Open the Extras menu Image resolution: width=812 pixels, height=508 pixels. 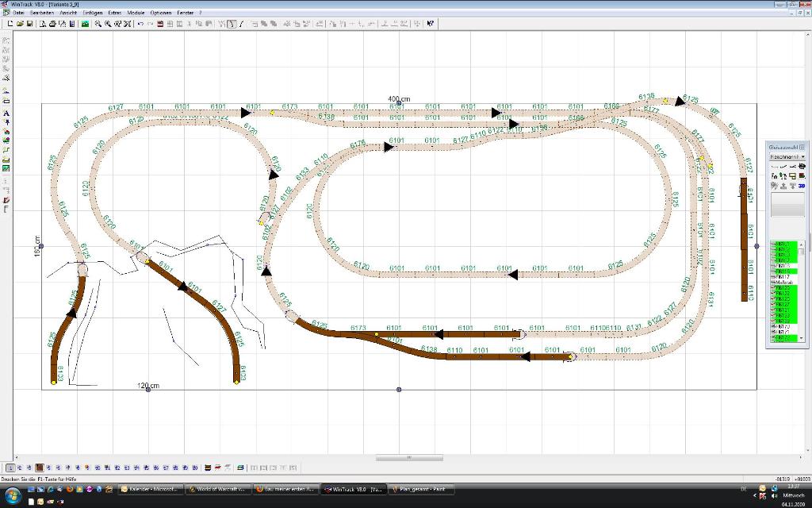coord(115,13)
